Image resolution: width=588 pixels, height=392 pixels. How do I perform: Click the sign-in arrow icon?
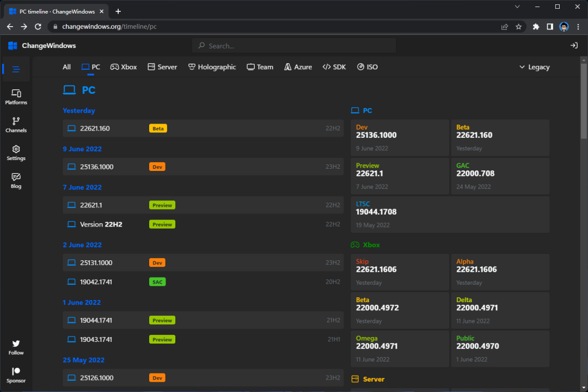point(574,46)
